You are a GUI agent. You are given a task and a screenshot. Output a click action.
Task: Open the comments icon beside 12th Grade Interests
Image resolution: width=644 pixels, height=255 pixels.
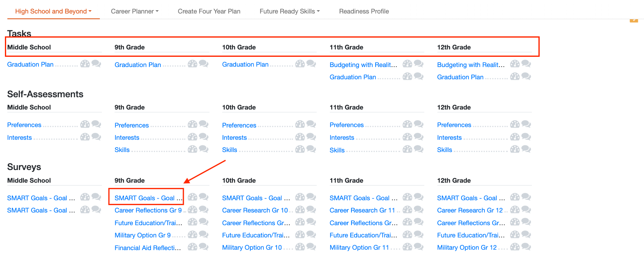(526, 137)
